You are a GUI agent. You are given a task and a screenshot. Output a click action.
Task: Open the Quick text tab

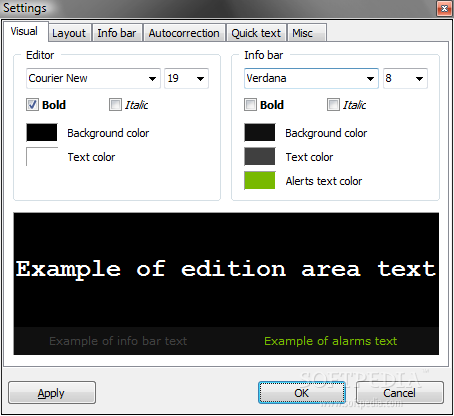256,33
